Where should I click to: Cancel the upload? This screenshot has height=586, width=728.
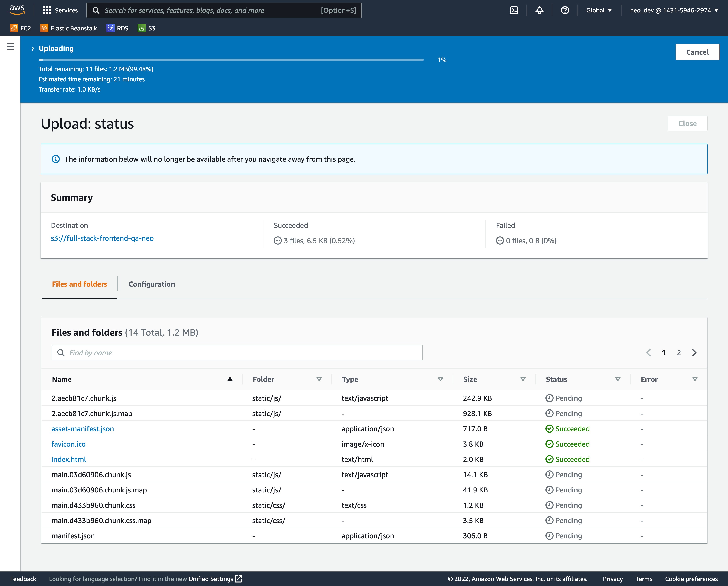[x=697, y=52]
